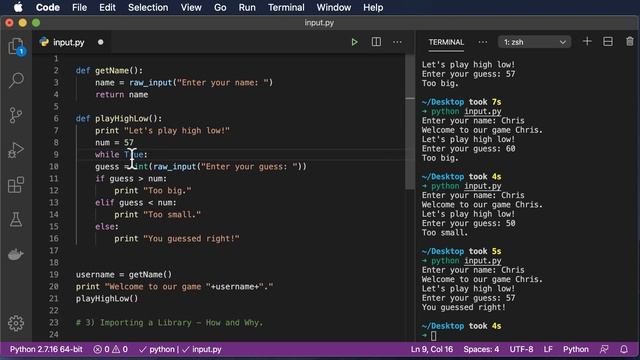
Task: Open the Go menu
Action: click(220, 7)
